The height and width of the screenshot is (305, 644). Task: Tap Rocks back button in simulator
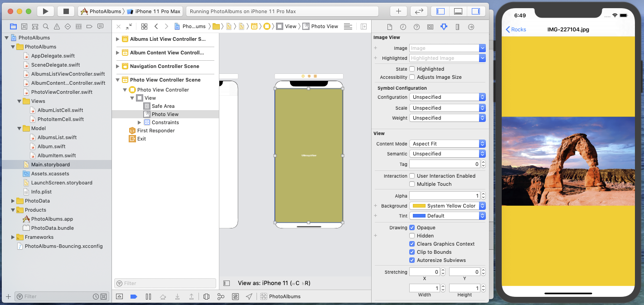pos(516,29)
